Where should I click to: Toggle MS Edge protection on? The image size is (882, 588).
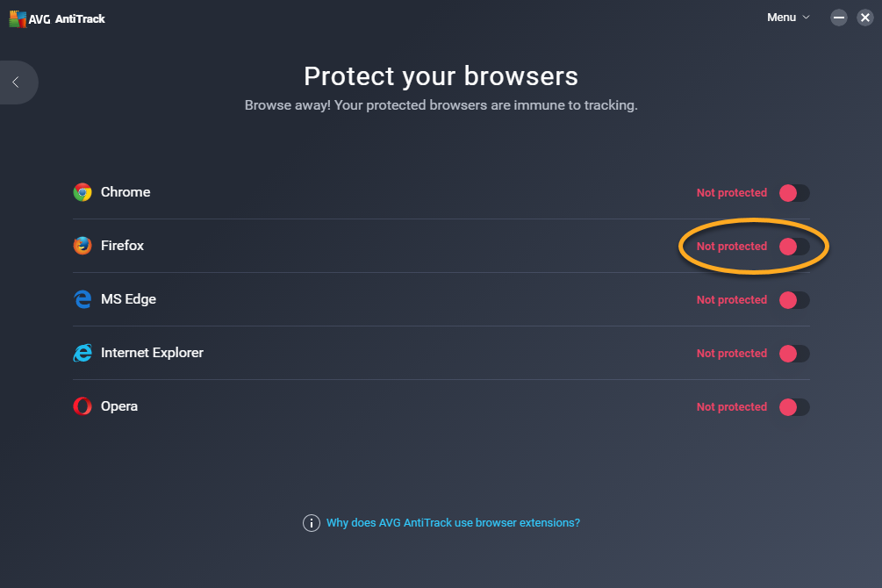793,300
